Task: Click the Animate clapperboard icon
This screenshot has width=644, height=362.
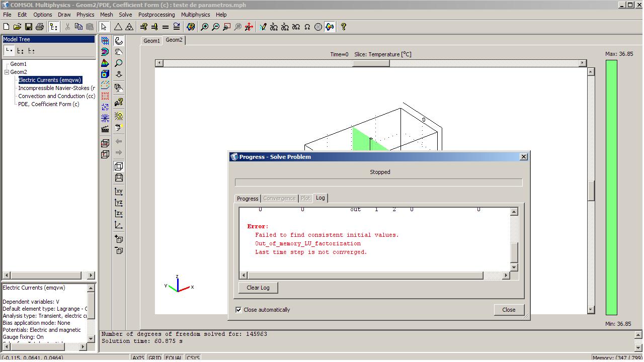Action: point(105,129)
